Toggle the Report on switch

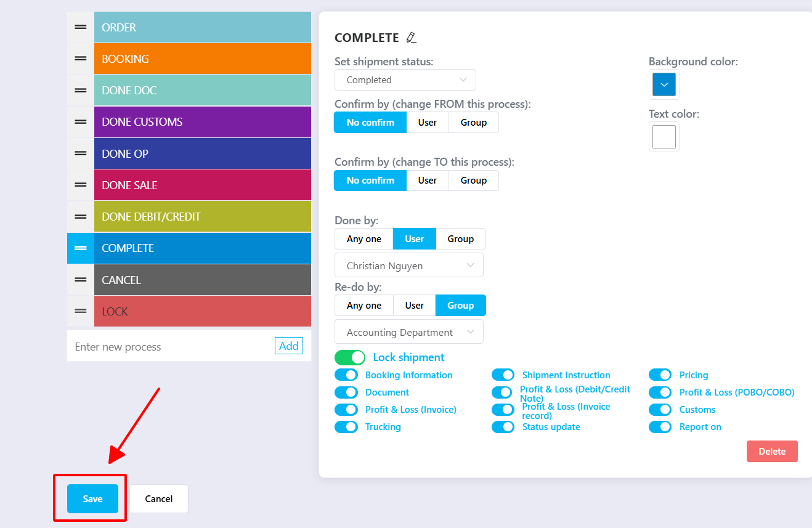pyautogui.click(x=660, y=426)
